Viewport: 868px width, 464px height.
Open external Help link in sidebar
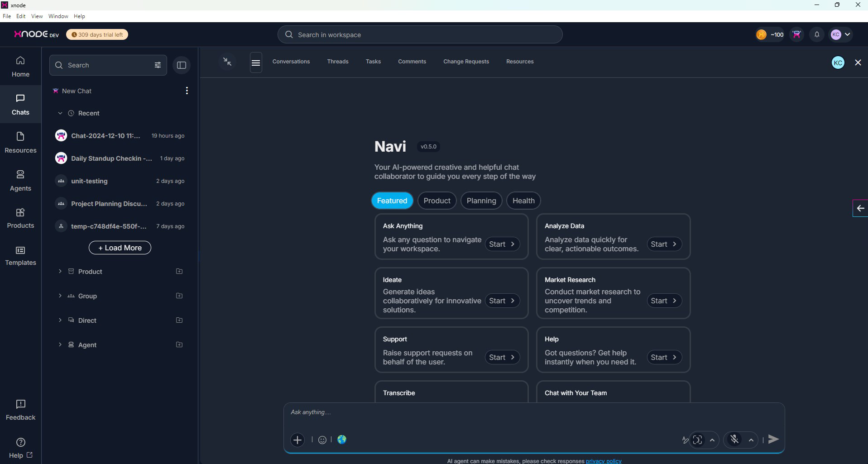point(20,448)
